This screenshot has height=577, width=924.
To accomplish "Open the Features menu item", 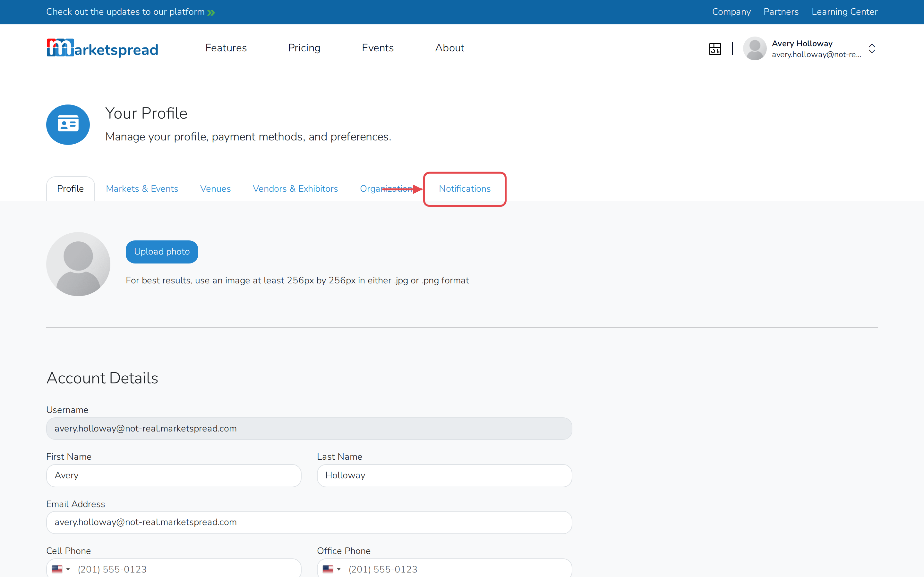I will [226, 48].
